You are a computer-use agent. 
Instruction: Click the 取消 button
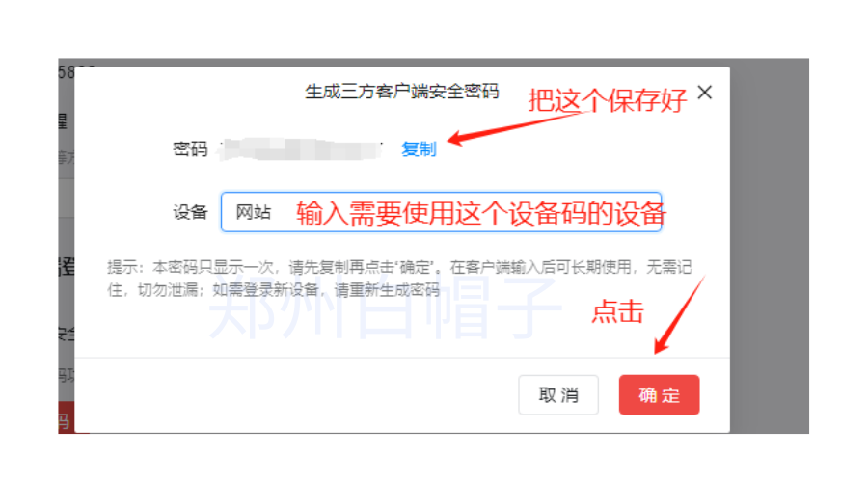[558, 394]
